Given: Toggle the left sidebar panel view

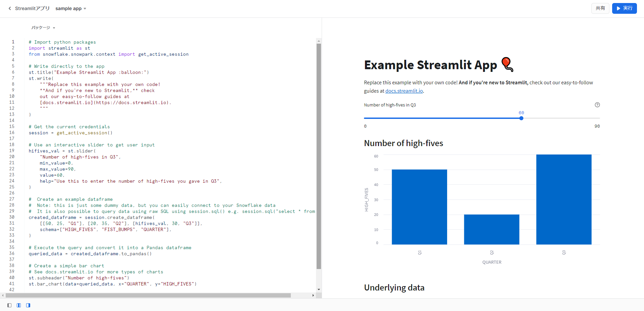Looking at the screenshot, I should point(9,305).
